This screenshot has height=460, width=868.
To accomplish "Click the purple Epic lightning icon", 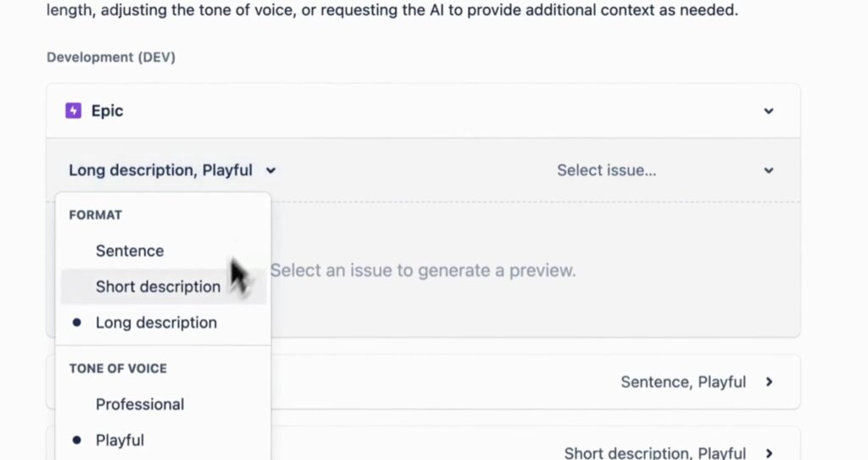I will click(73, 111).
